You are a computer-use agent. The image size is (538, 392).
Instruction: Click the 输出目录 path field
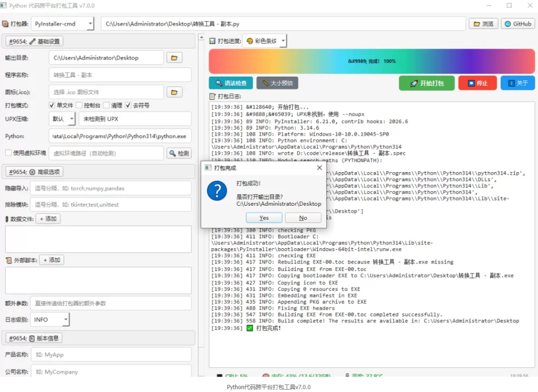tap(106, 58)
